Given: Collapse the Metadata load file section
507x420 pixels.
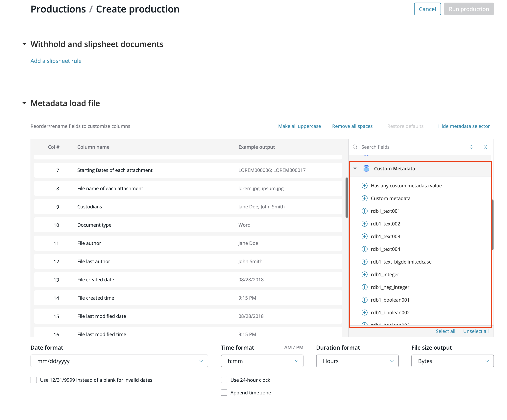Looking at the screenshot, I should click(24, 103).
